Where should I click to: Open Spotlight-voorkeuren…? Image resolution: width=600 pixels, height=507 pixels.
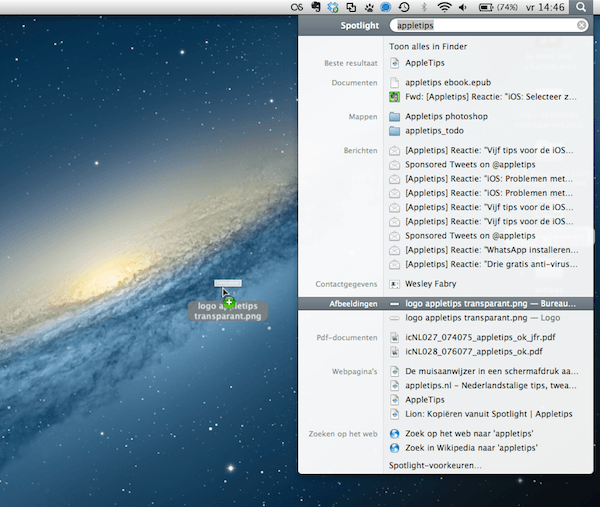435,466
